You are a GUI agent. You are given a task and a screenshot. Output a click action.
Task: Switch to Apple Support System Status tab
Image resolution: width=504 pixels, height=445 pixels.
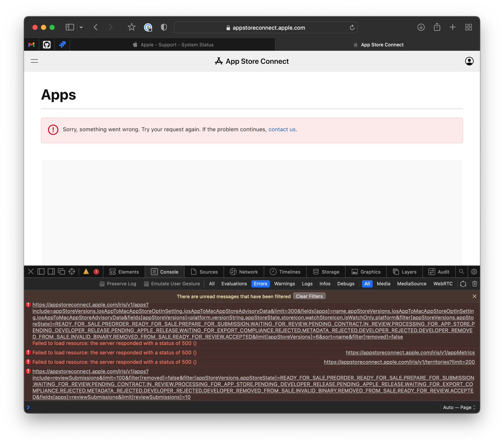click(x=173, y=45)
